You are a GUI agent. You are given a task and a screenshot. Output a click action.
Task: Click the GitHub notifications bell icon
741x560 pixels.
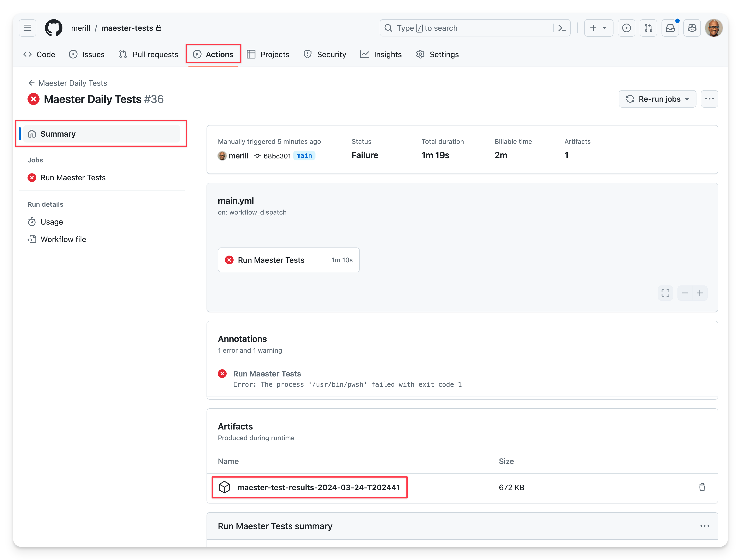[671, 28]
